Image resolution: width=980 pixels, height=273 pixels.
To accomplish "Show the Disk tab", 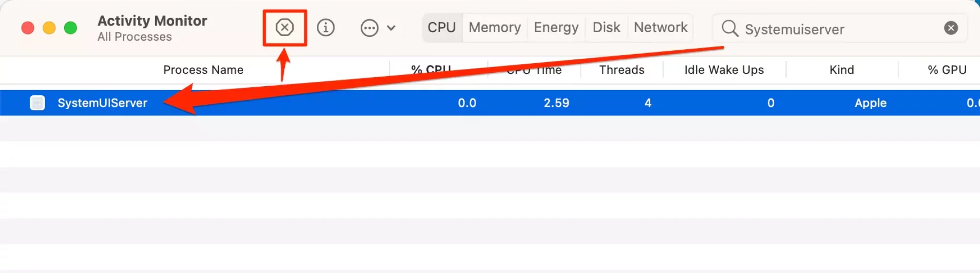I will point(606,27).
